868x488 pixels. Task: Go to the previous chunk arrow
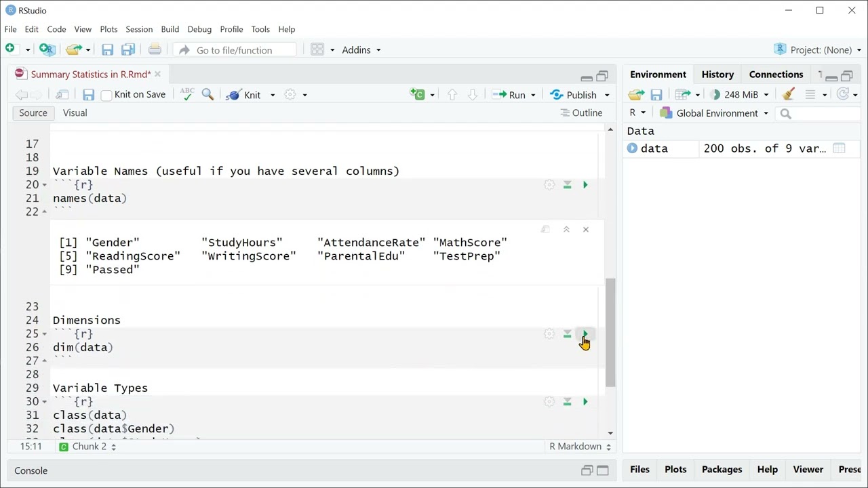[452, 95]
